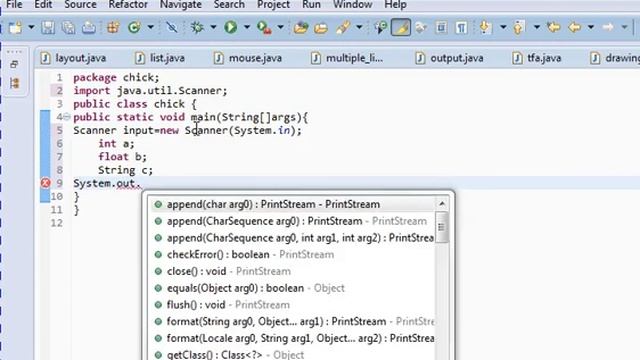Viewport: 640px width, 360px height.
Task: Open the Edit menu
Action: click(x=43, y=5)
